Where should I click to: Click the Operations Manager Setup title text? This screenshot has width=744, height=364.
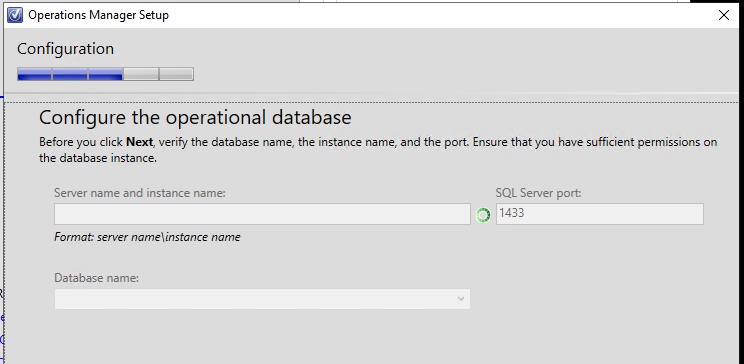pos(98,15)
